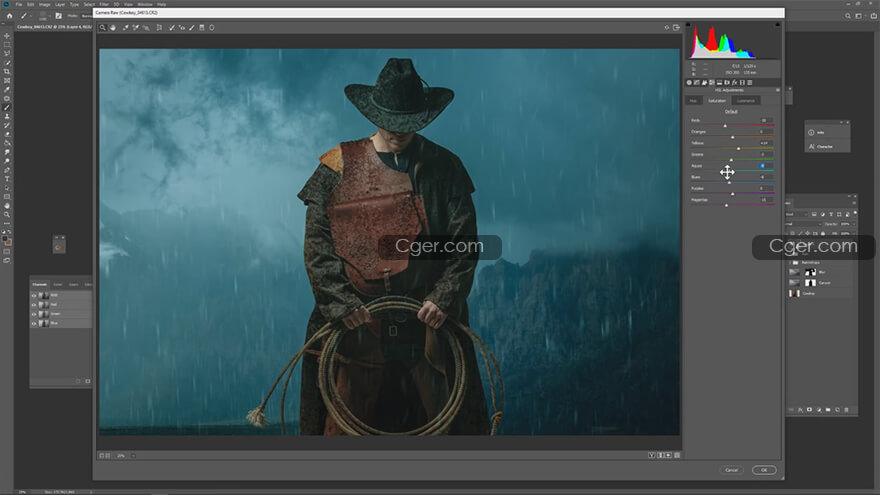The height and width of the screenshot is (495, 880).
Task: Open the Info panel icon
Action: 811,132
